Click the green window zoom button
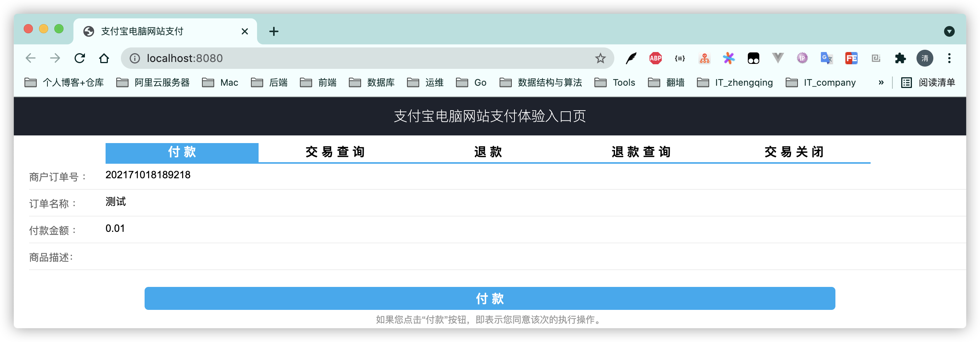 click(x=59, y=29)
